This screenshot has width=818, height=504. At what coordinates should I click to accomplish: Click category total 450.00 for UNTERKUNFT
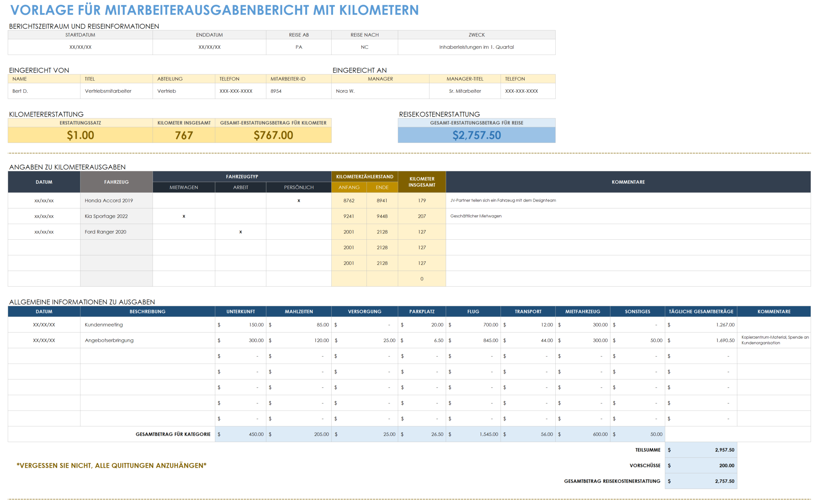point(241,434)
